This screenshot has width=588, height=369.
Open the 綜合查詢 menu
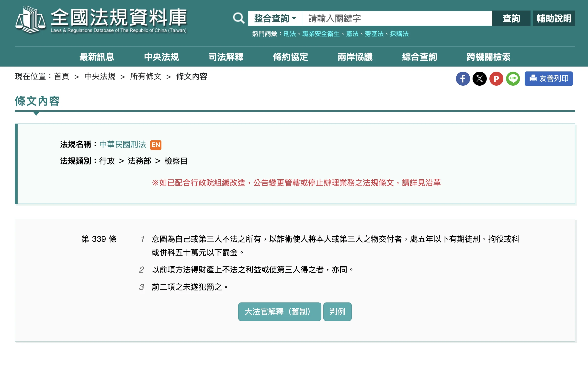(420, 57)
